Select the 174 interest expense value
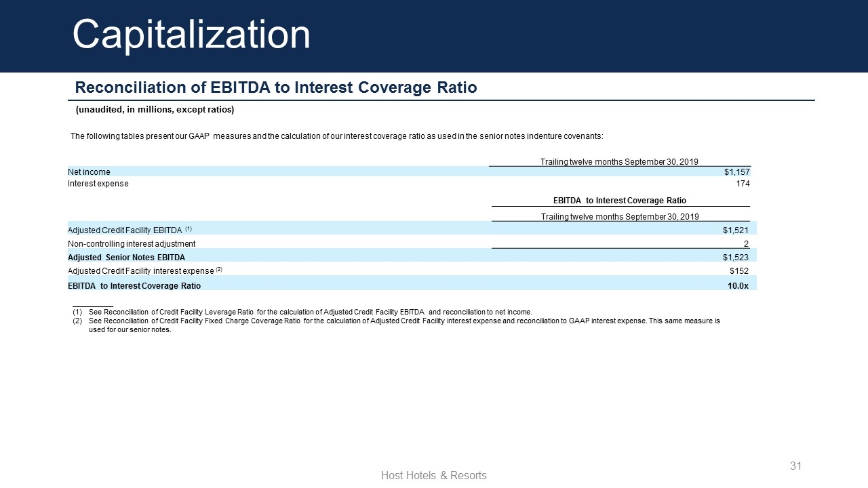This screenshot has width=868, height=488. [x=743, y=184]
